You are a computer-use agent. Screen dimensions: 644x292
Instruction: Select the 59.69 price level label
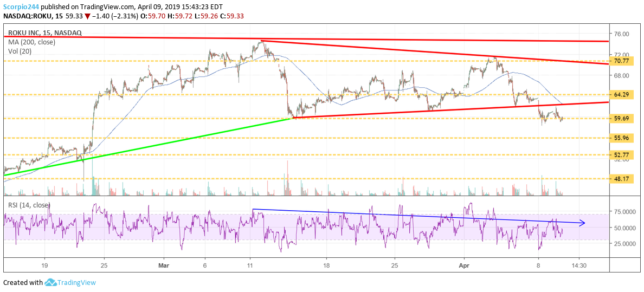(621, 118)
